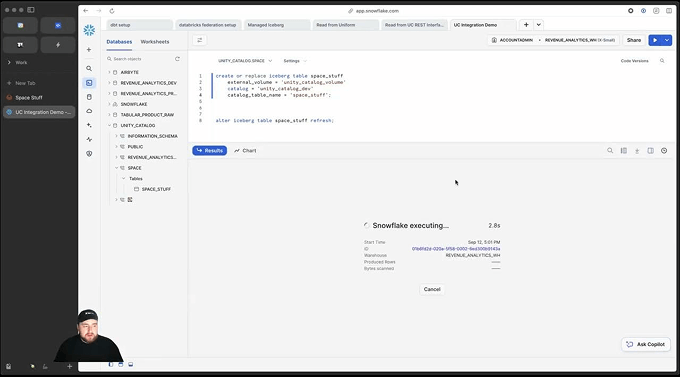Switch to Read from UC REST tab
This screenshot has height=377, width=680.
pyautogui.click(x=414, y=25)
